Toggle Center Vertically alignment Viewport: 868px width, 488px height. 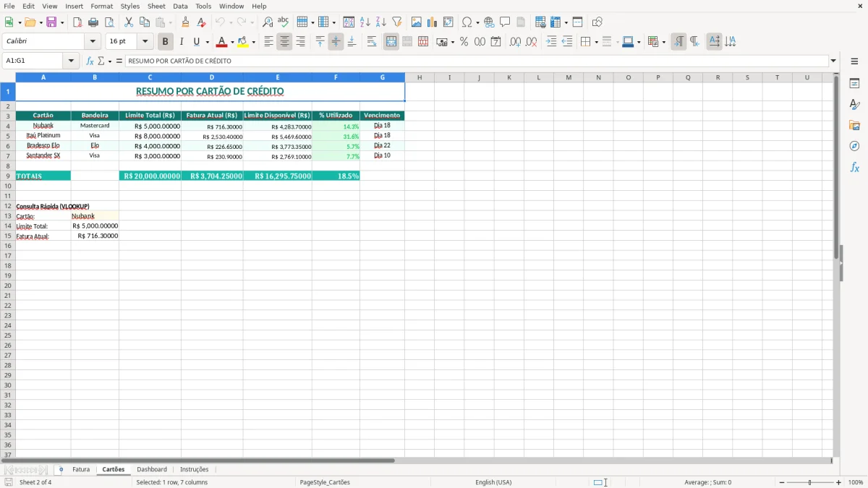click(x=336, y=42)
